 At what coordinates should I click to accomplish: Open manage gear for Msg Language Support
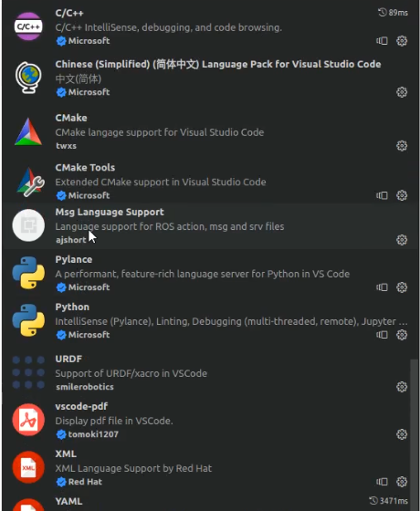(x=402, y=240)
